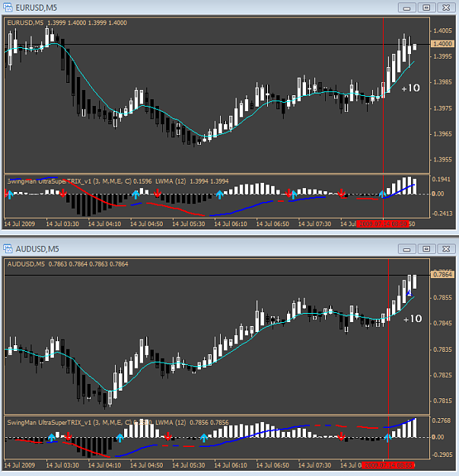Click 14 Jul 2009 on the AUDUSD time axis

click(x=20, y=465)
